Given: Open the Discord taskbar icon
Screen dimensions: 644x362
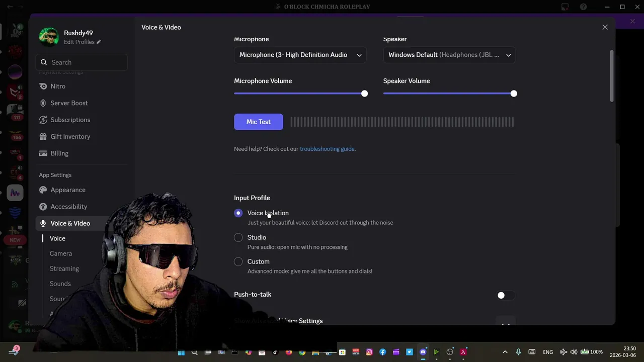Looking at the screenshot, I should pos(423,352).
